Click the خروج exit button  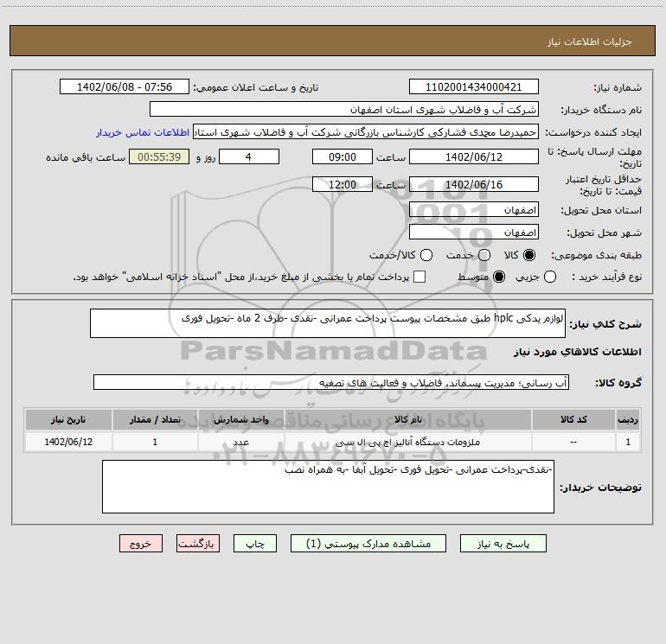[x=141, y=544]
